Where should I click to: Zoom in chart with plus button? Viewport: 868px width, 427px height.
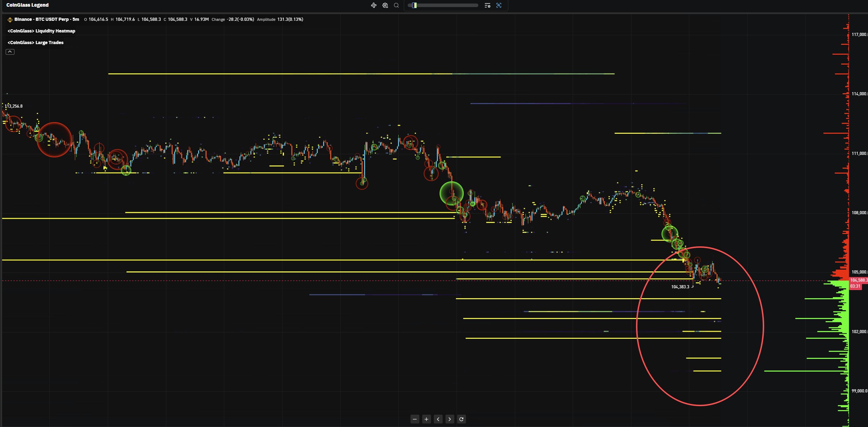coord(426,419)
